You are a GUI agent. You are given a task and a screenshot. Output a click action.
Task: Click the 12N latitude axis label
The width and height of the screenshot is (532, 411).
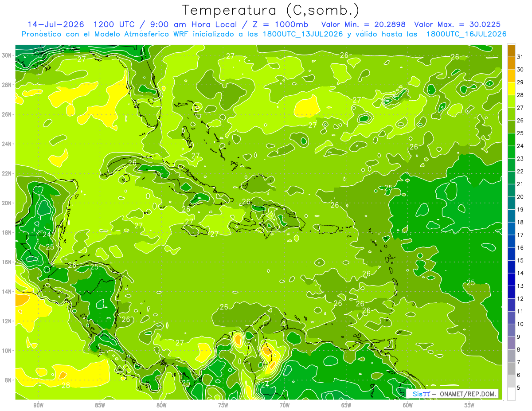coord(7,321)
